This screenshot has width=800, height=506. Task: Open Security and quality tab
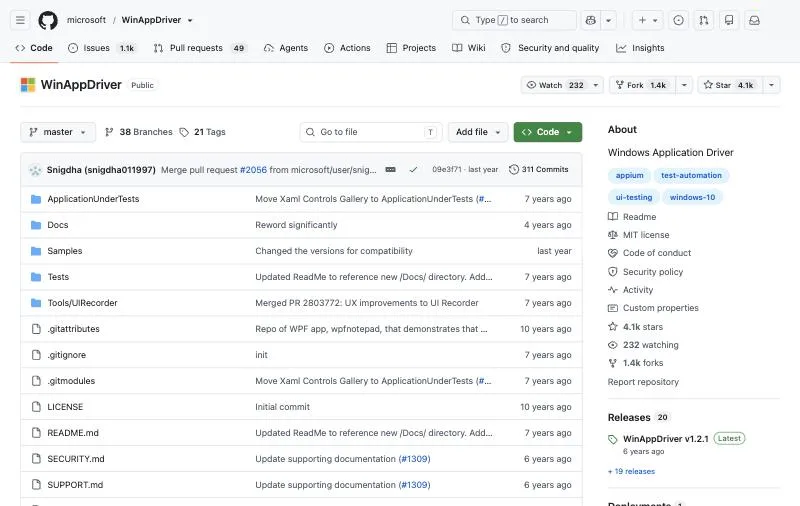(x=550, y=48)
